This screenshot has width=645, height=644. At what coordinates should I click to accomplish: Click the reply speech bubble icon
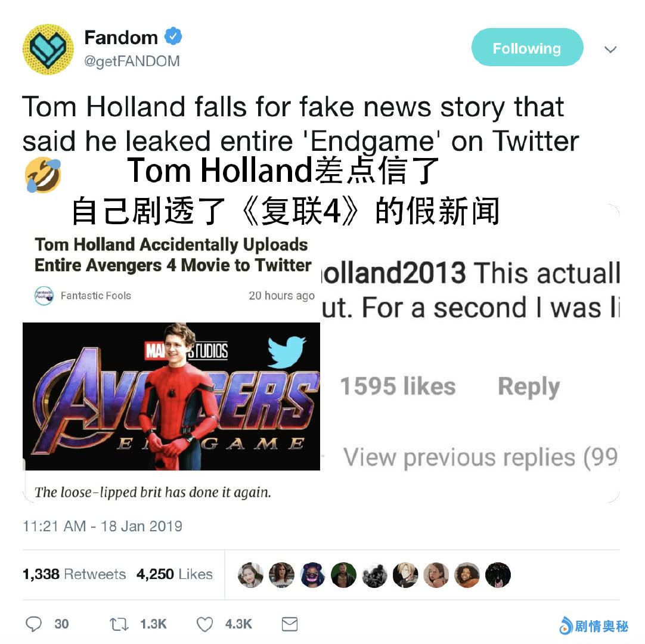33,624
